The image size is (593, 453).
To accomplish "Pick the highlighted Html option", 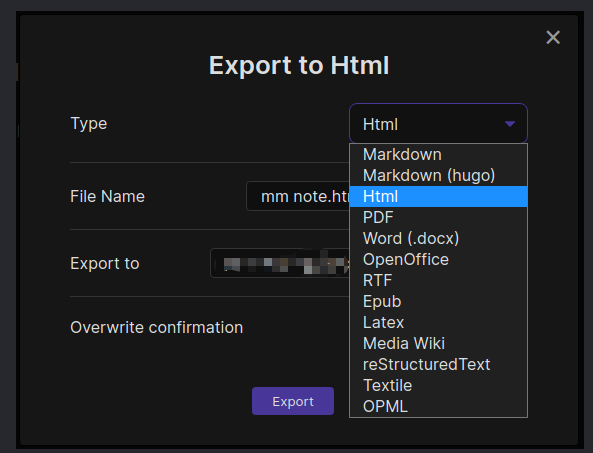I will (438, 197).
